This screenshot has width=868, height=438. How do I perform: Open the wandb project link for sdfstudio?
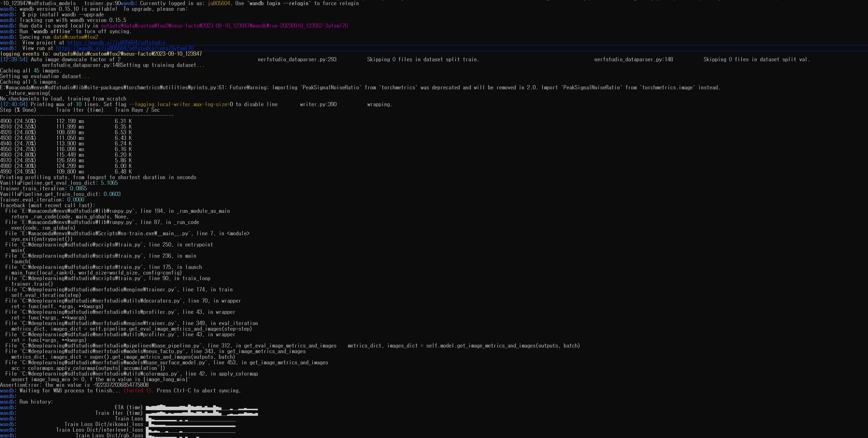(x=116, y=43)
